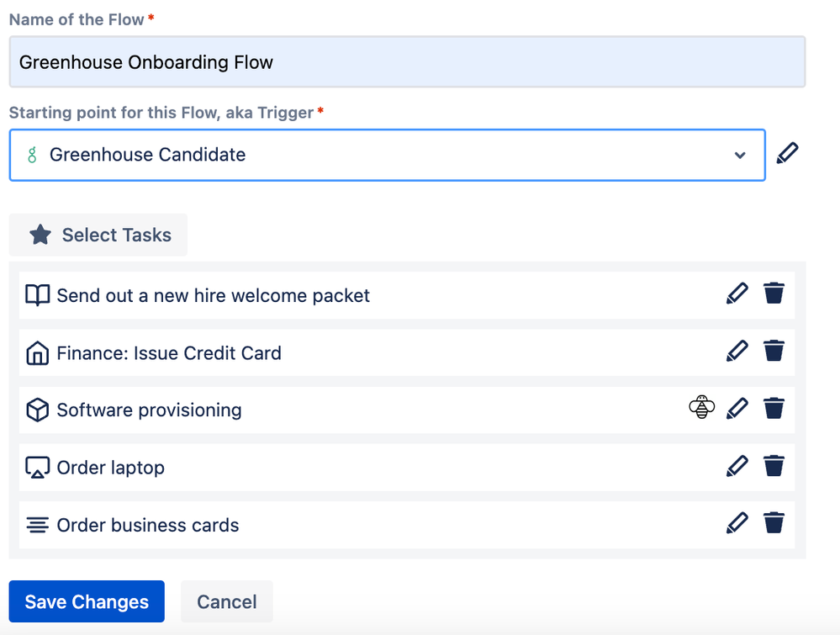The width and height of the screenshot is (840, 635).
Task: Delete the Send out welcome packet task
Action: [x=774, y=294]
